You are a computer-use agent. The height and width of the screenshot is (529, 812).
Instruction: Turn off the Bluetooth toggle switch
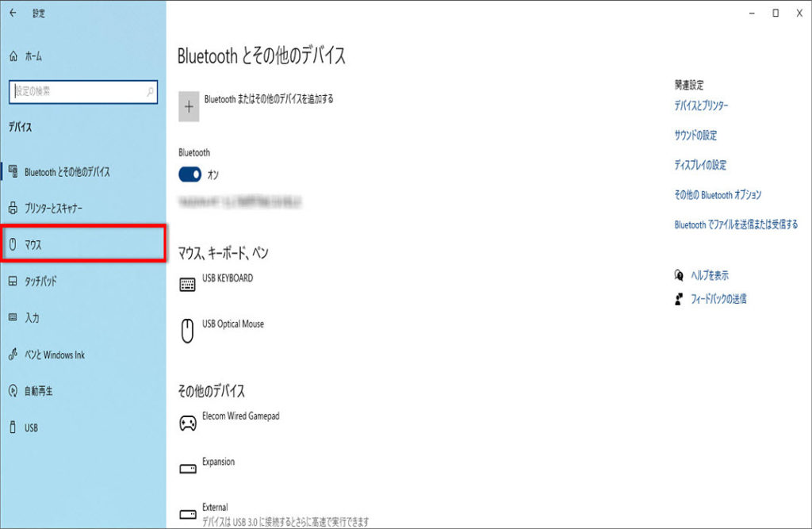click(190, 174)
